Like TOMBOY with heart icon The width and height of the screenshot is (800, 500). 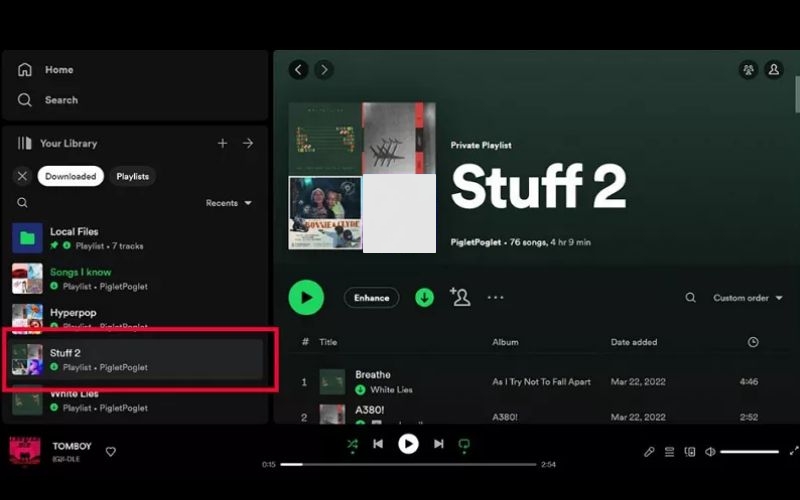[111, 452]
